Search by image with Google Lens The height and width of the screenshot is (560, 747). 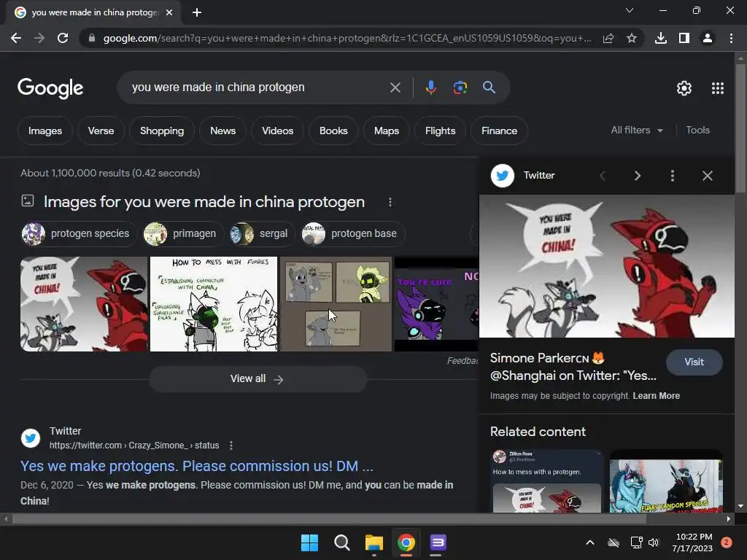click(460, 87)
